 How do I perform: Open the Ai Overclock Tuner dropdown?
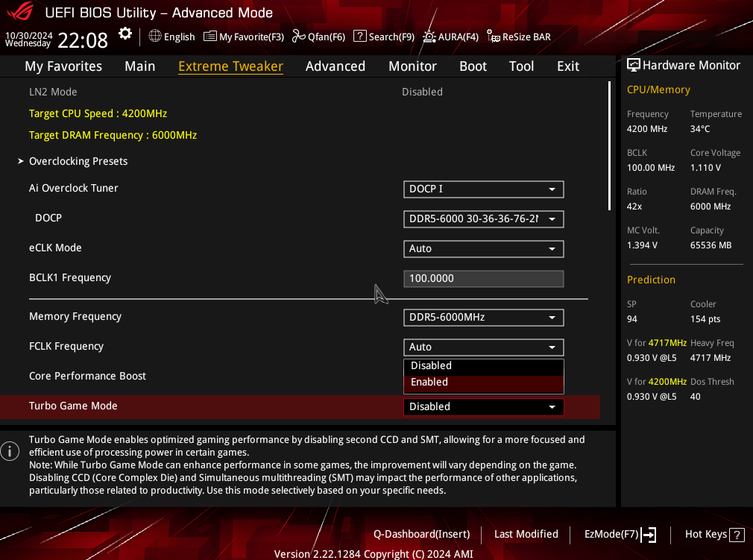point(484,189)
